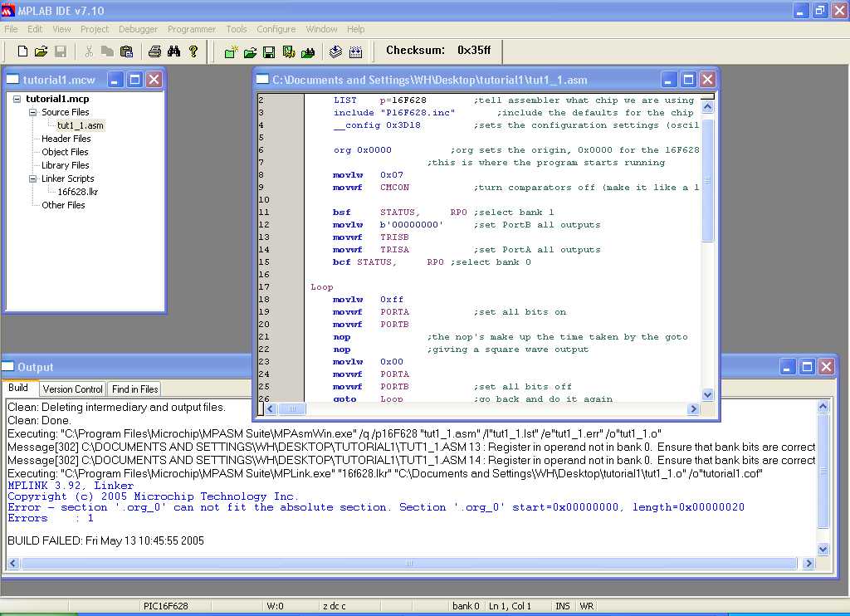
Task: Click the editor's horizontal scroll right arrow
Action: pos(693,408)
